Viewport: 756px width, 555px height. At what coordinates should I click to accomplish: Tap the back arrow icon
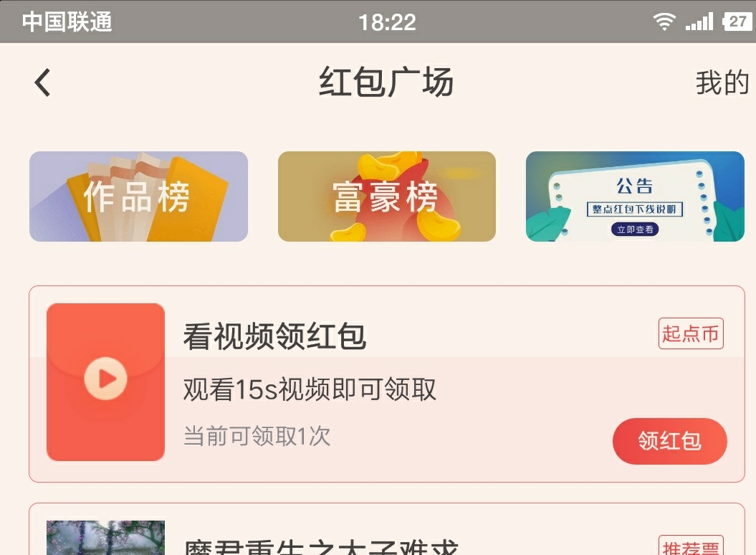click(x=43, y=82)
